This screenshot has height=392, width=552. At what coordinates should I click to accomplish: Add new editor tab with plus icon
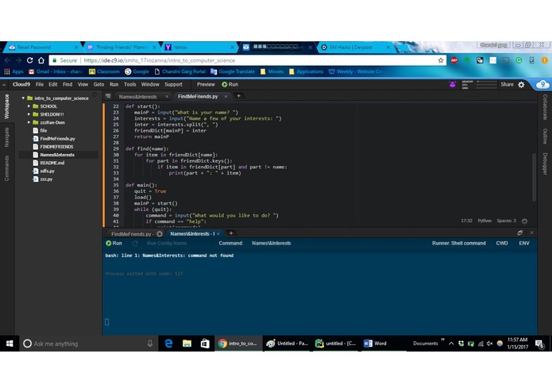pyautogui.click(x=238, y=96)
